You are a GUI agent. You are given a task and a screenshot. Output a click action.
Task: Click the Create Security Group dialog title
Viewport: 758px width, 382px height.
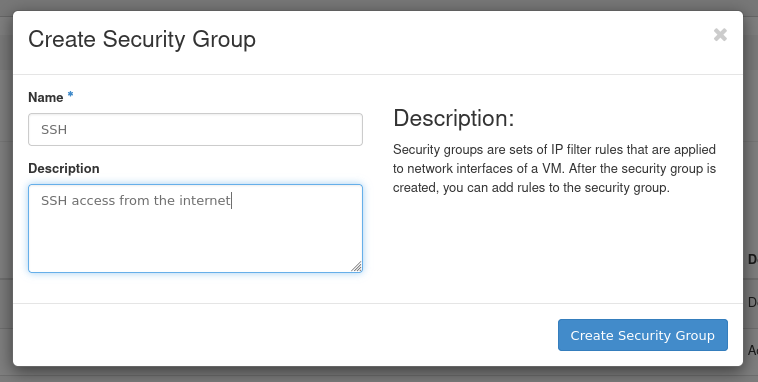[142, 39]
